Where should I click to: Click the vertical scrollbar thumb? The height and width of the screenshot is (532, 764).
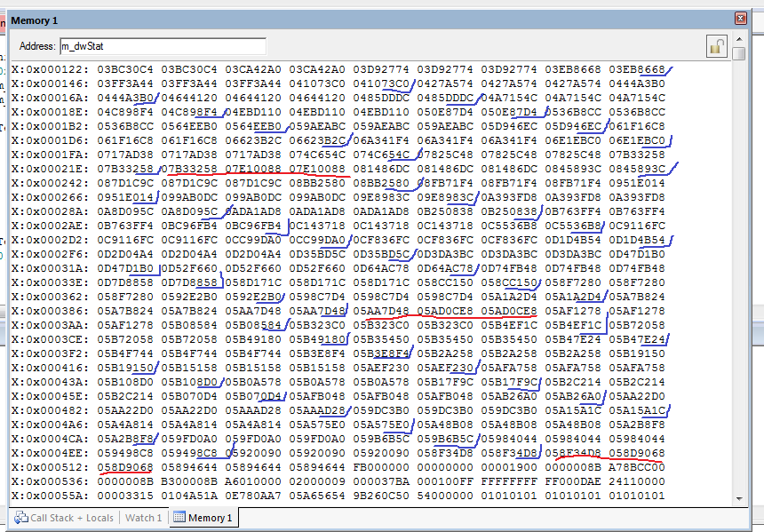740,55
